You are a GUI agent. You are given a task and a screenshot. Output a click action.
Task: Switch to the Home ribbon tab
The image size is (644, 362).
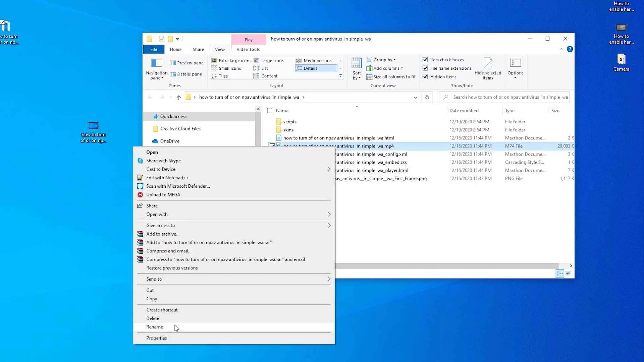click(175, 49)
